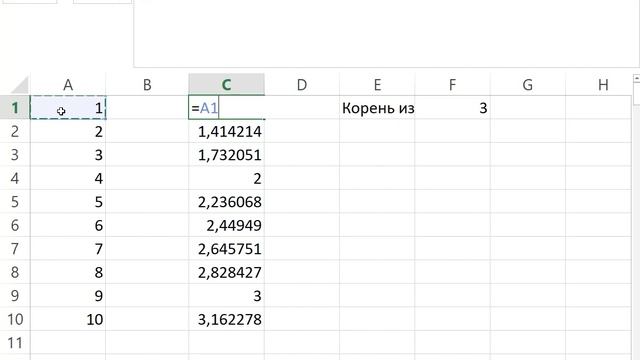Select row 8 header
This screenshot has width=640, height=360.
tap(15, 272)
